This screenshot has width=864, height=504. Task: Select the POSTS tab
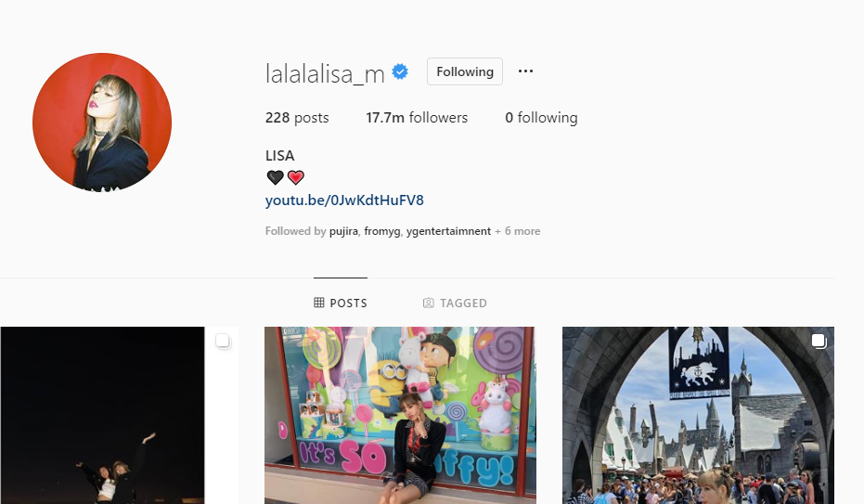coord(341,303)
